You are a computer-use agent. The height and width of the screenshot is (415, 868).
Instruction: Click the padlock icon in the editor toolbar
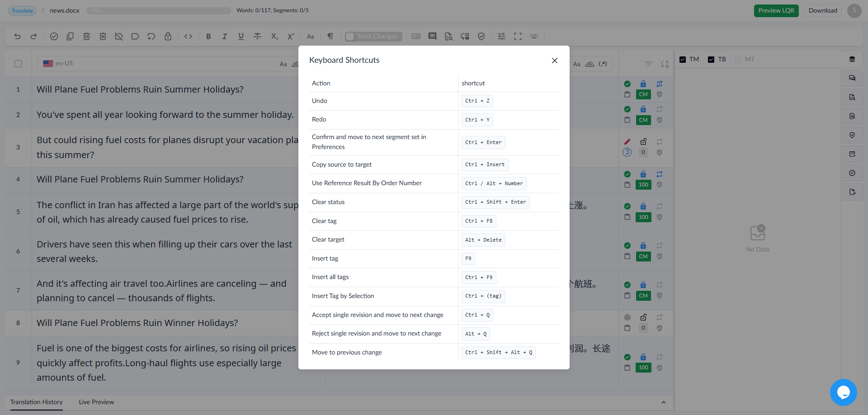(x=168, y=37)
